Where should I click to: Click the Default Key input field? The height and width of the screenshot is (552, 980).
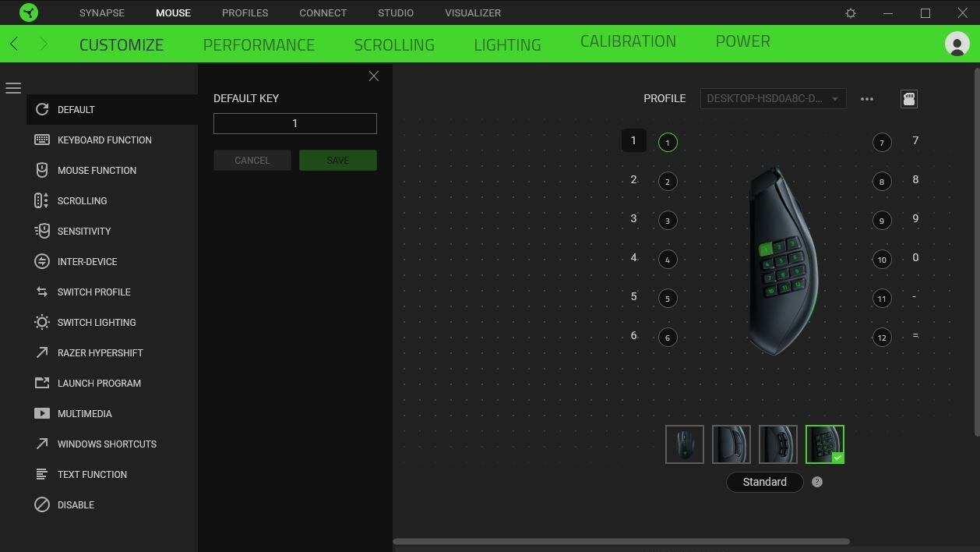click(x=294, y=123)
